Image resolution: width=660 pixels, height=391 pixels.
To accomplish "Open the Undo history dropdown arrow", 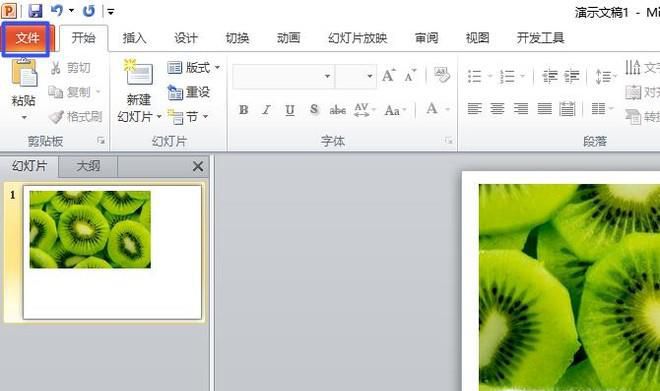I will pyautogui.click(x=71, y=11).
